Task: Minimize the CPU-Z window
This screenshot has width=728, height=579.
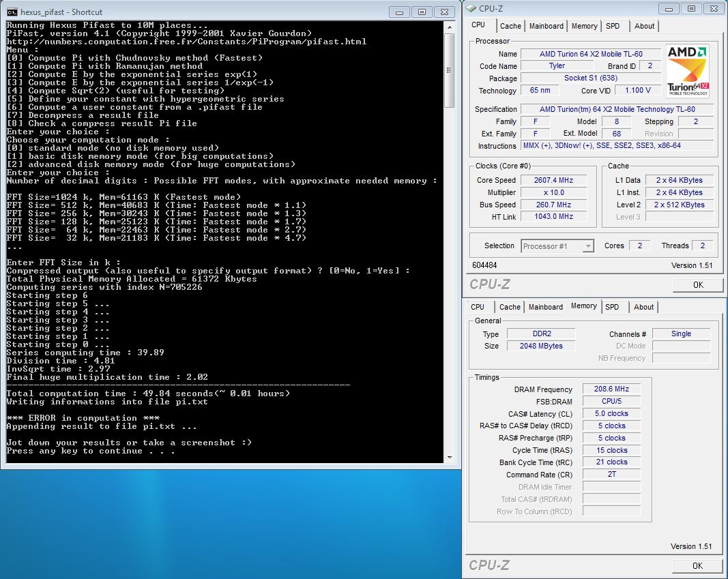Action: (669, 9)
